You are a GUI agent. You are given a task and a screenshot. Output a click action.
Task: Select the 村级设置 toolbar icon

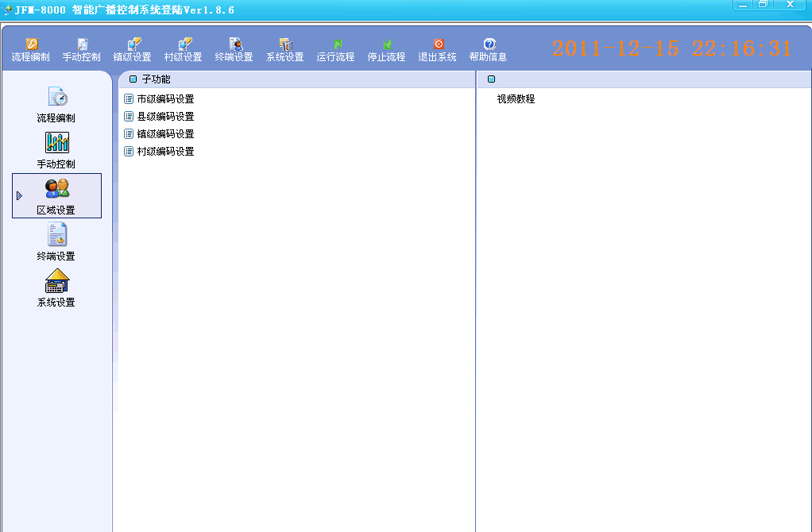point(184,50)
